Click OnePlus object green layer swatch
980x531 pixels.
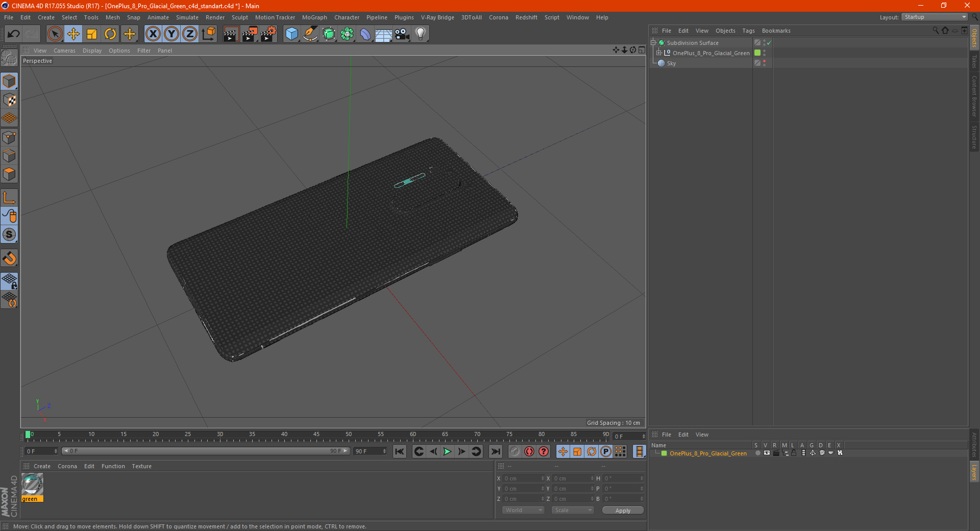757,53
